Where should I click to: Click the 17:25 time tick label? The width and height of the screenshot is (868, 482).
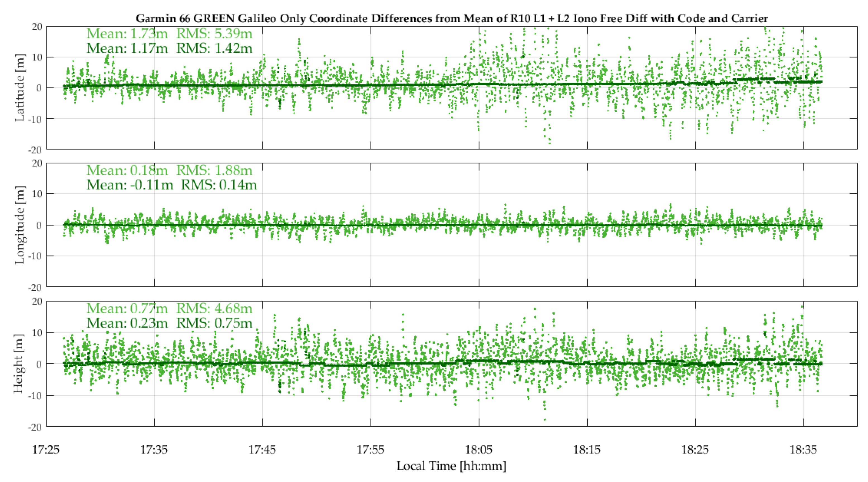pos(46,450)
